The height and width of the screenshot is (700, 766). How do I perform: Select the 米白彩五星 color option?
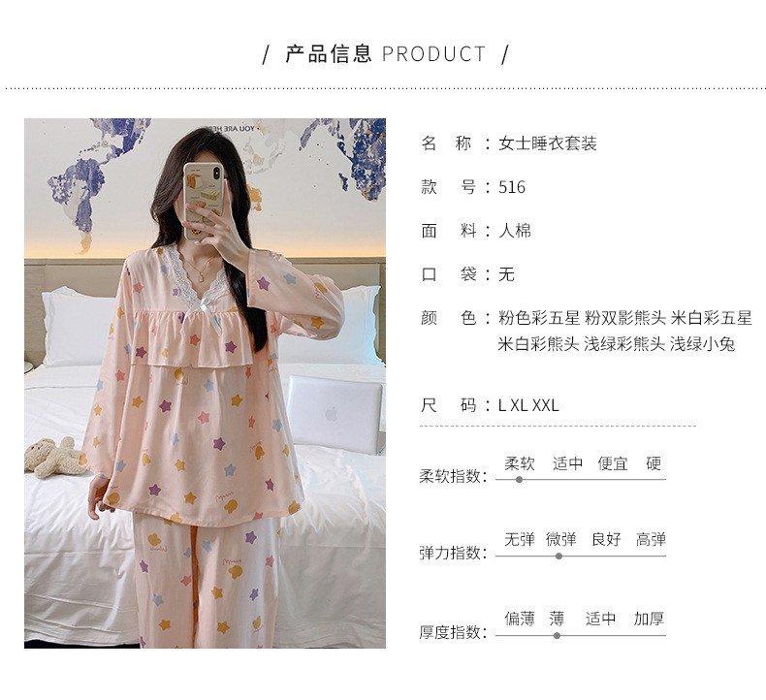pyautogui.click(x=712, y=318)
